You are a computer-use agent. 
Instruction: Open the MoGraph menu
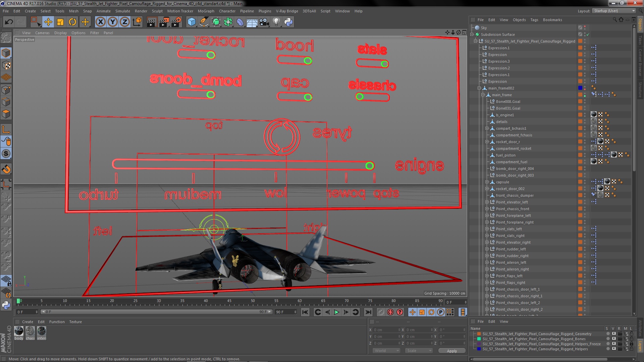206,11
